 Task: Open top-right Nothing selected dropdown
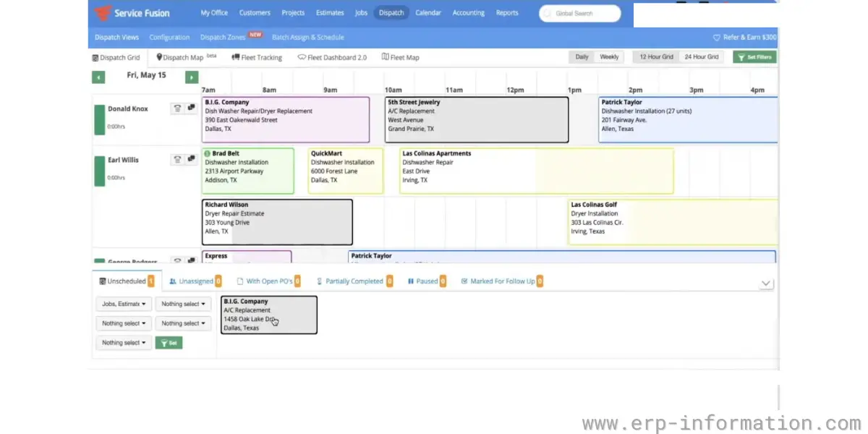[183, 304]
